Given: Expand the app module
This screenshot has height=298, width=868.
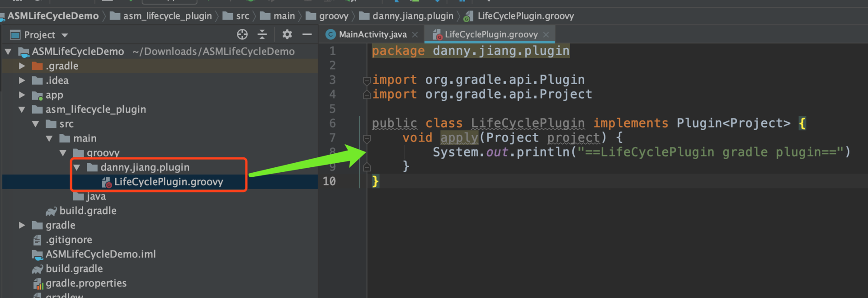Looking at the screenshot, I should (x=22, y=95).
